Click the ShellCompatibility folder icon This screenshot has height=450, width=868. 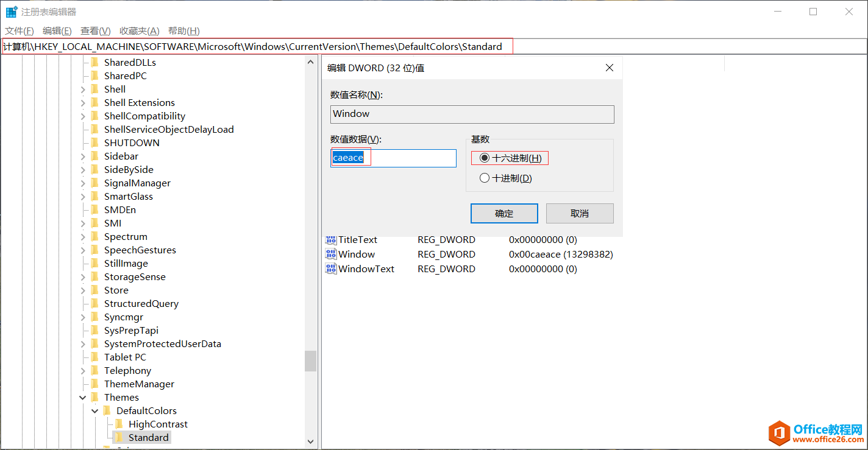pyautogui.click(x=94, y=116)
